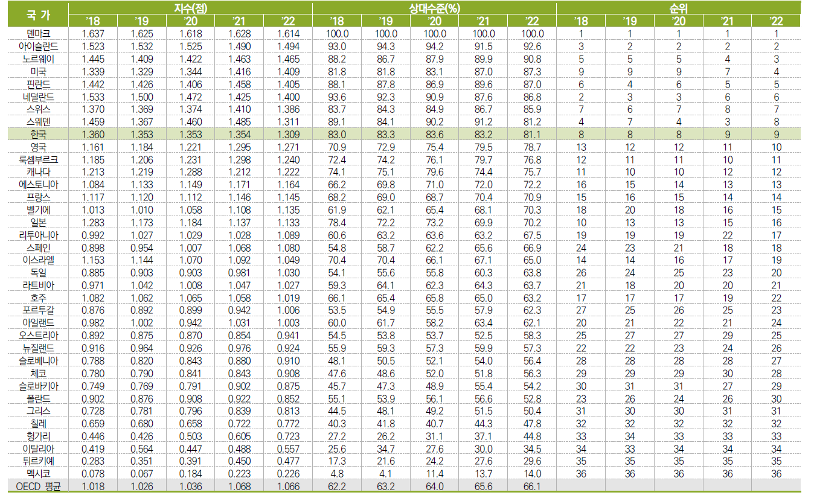814x504 pixels.
Task: Select the 뉴질랜드 row label
Action: point(39,348)
